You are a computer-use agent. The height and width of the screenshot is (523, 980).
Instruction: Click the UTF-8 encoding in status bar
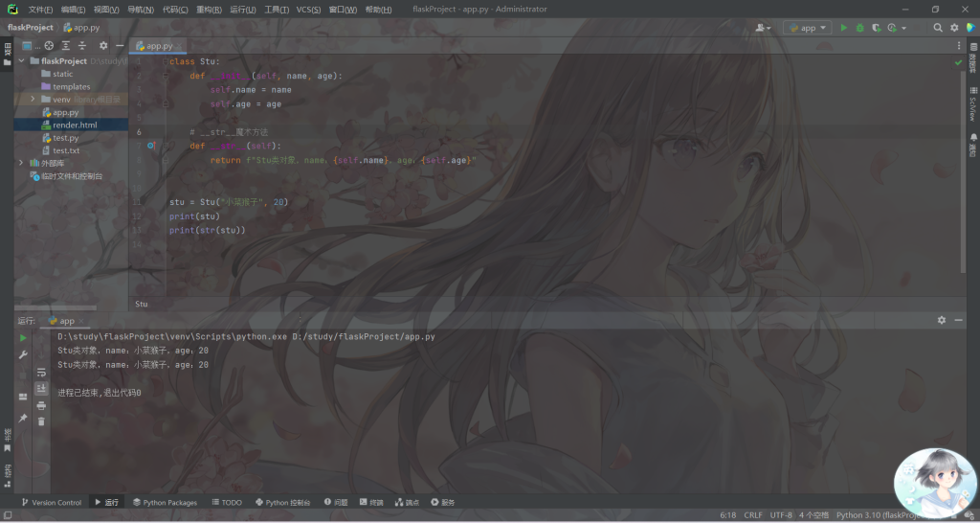[781, 514]
